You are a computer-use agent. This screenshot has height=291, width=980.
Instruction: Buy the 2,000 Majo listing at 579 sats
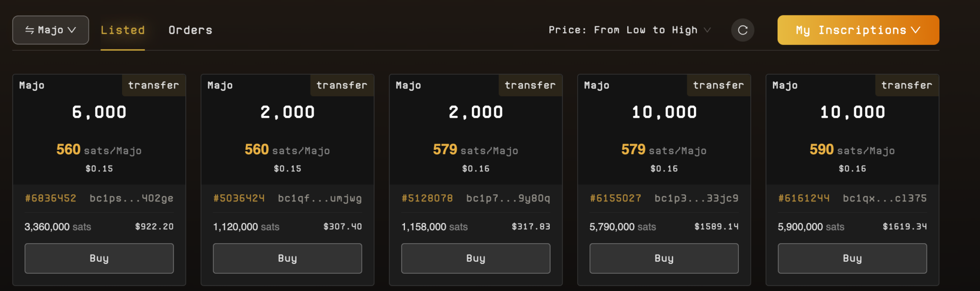(x=476, y=258)
